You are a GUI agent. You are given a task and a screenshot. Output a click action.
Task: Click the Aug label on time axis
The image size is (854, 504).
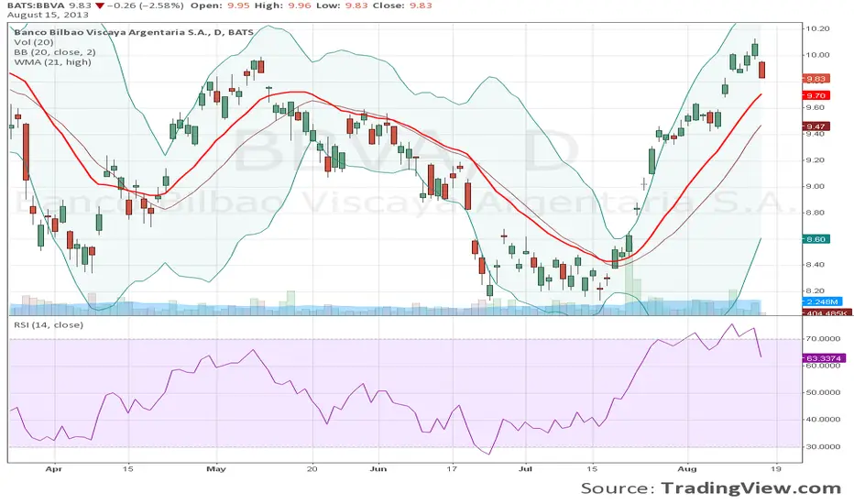coord(687,469)
